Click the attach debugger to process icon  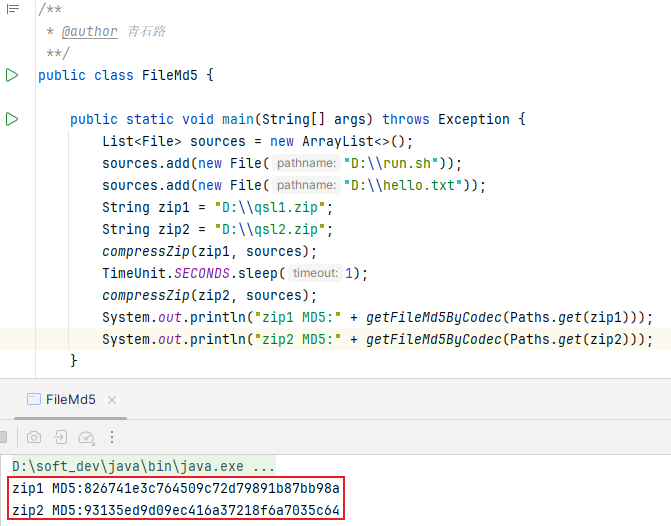(x=61, y=437)
